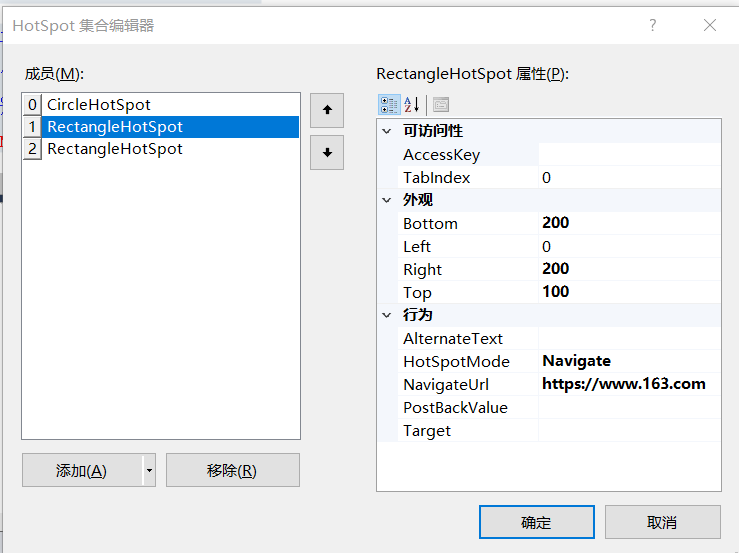Screen dimensions: 739x553
Task: Move selected member down
Action: pos(326,153)
